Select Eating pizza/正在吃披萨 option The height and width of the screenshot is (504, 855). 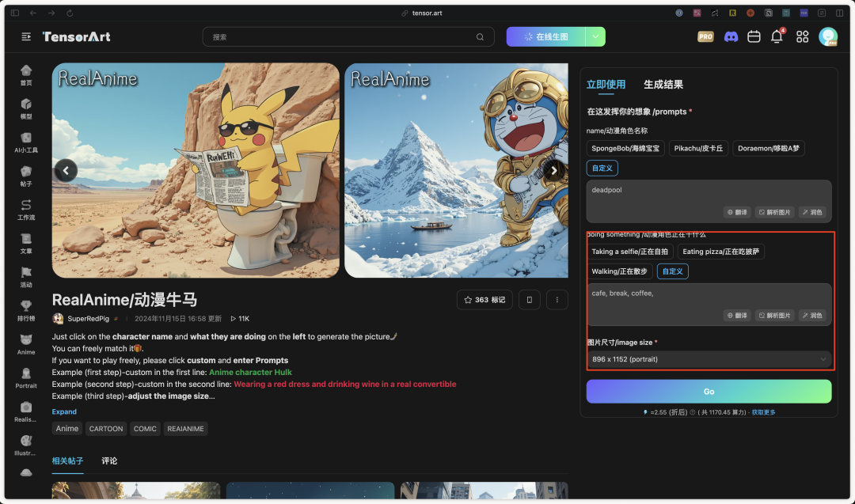[721, 251]
